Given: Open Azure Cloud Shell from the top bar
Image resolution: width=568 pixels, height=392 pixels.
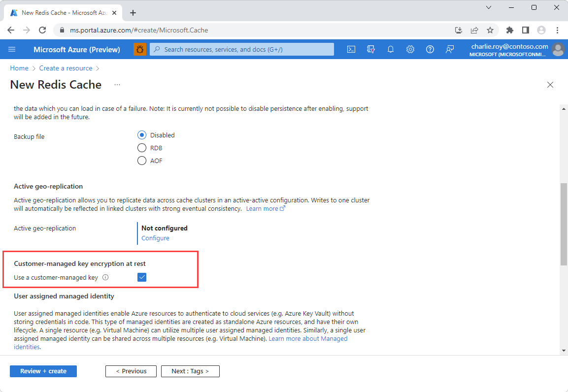Looking at the screenshot, I should coord(351,49).
